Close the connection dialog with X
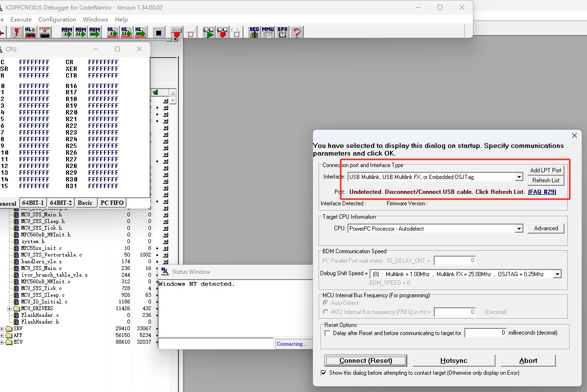The image size is (587, 392). click(575, 136)
